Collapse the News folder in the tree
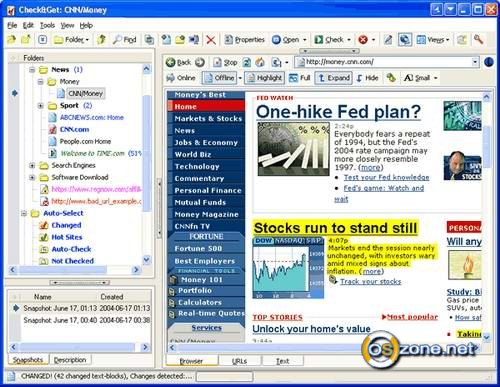500x387 pixels. [32, 70]
